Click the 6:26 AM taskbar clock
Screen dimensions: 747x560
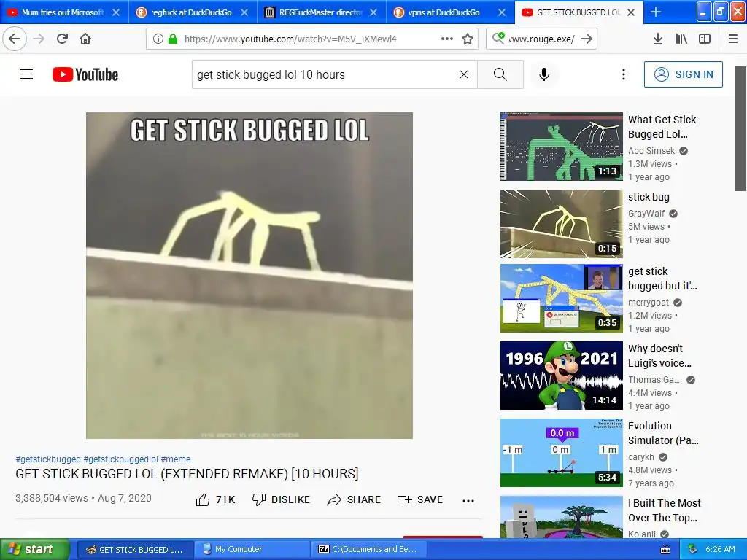pos(720,549)
